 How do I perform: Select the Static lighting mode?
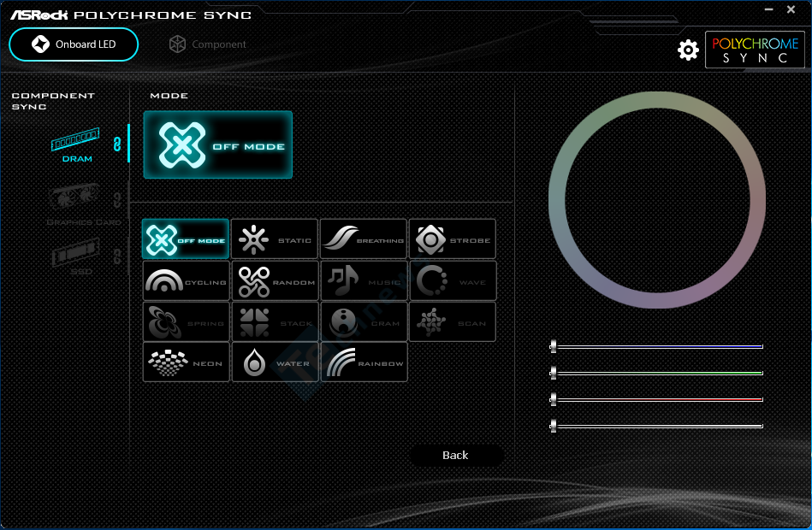(275, 239)
